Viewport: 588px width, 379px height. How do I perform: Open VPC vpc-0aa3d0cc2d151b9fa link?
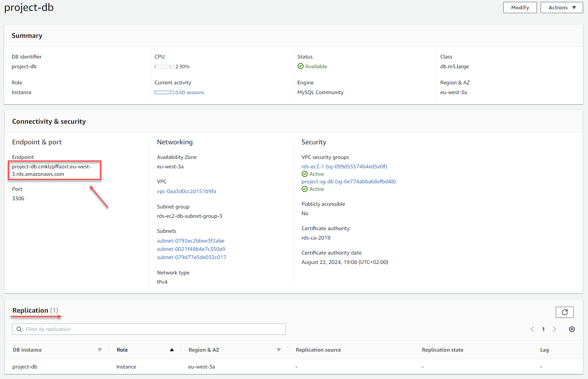pos(186,191)
